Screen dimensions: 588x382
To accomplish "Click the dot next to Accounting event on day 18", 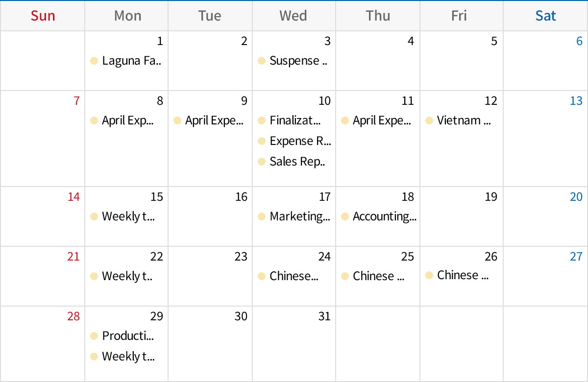I will pos(345,216).
